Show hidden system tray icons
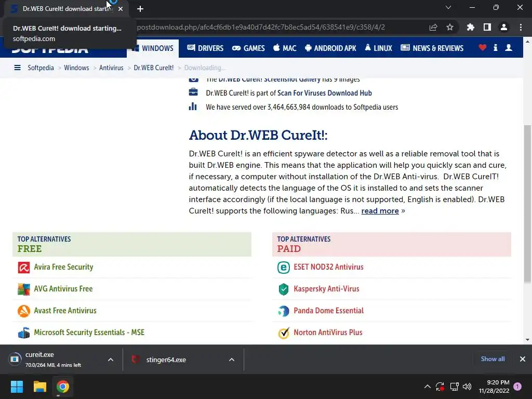Image resolution: width=532 pixels, height=399 pixels. [x=428, y=387]
